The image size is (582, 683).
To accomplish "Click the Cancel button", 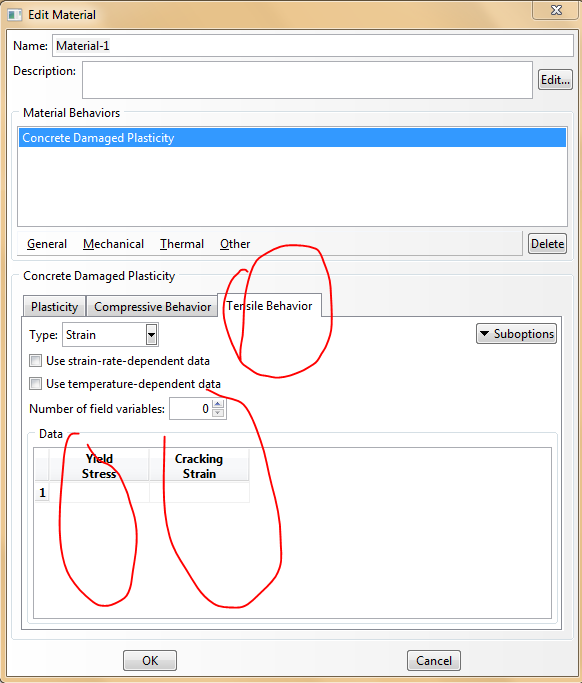I will tap(433, 661).
